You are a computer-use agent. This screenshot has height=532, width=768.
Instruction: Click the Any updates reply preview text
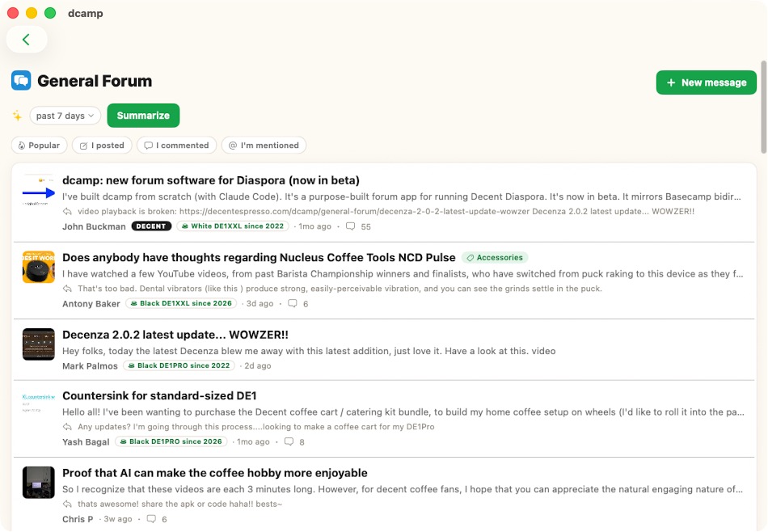tap(256, 427)
